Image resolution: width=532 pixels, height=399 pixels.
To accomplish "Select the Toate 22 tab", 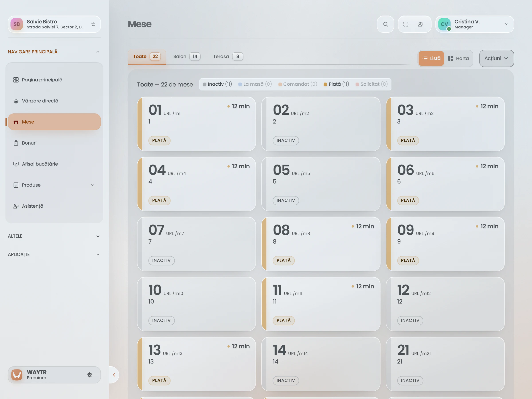I will [147, 57].
